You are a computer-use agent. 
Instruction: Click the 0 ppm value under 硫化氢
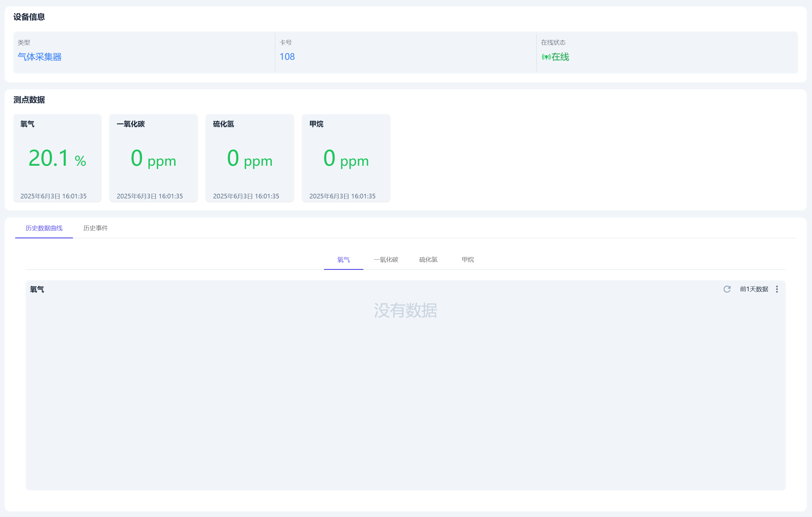pyautogui.click(x=250, y=158)
